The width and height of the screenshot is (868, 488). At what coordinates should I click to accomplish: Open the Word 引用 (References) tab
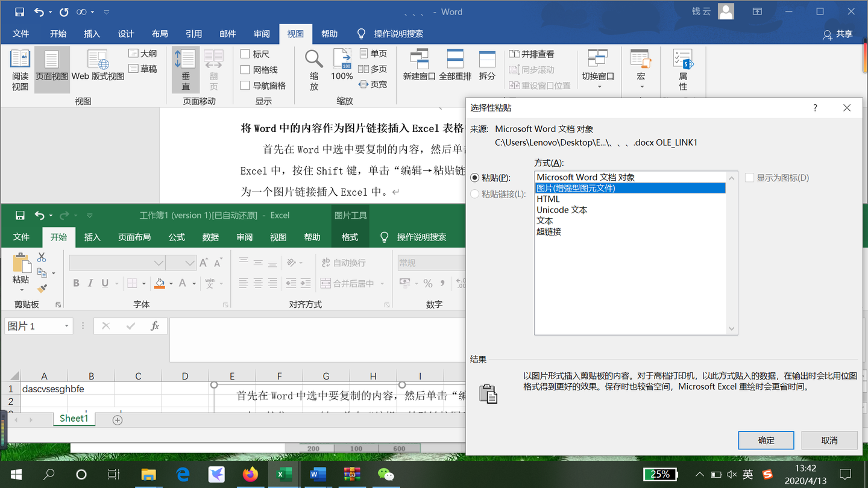click(193, 34)
